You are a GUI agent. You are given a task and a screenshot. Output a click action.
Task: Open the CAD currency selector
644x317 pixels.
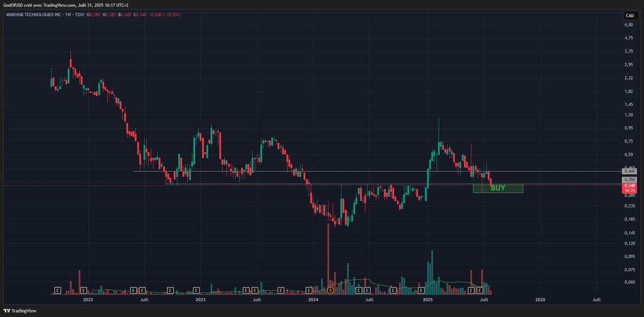click(x=630, y=15)
